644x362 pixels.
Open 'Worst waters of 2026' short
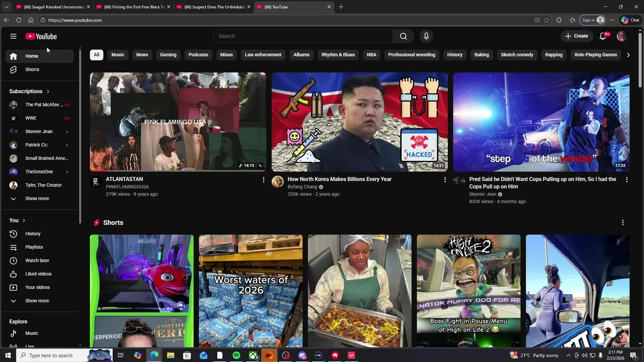click(251, 291)
